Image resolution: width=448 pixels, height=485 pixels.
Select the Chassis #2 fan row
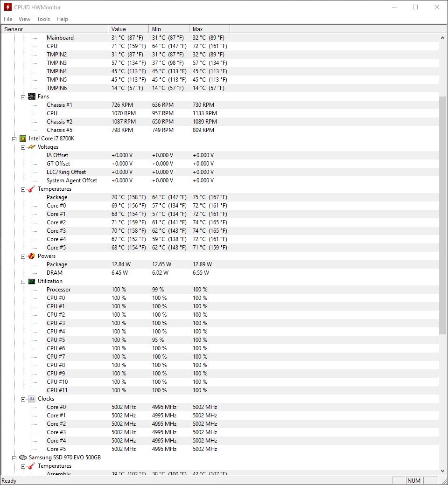coord(242,122)
